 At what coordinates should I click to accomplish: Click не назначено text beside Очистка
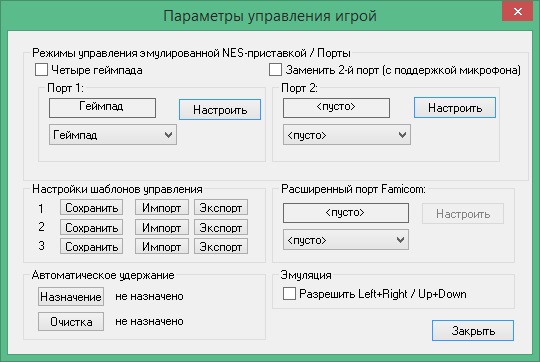coord(149,321)
